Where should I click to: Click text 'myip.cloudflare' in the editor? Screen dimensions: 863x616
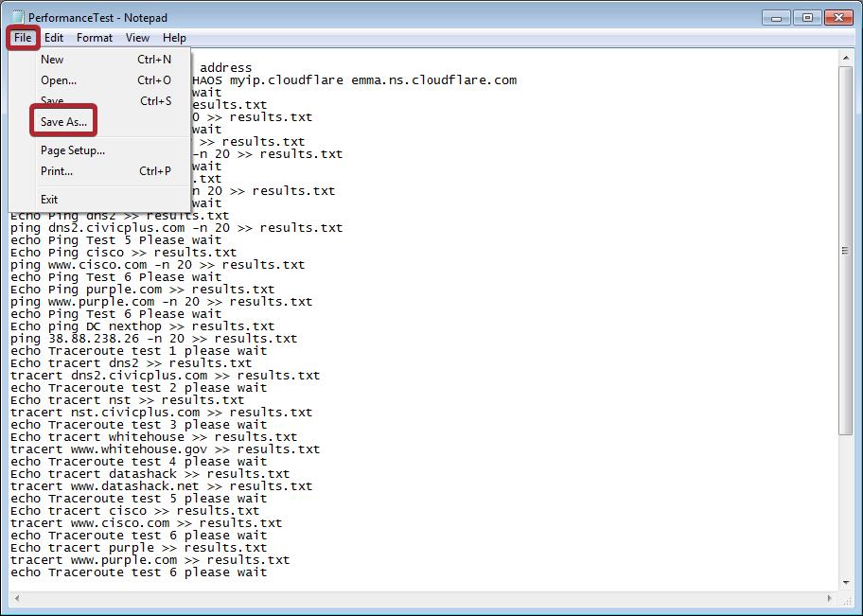[286, 80]
